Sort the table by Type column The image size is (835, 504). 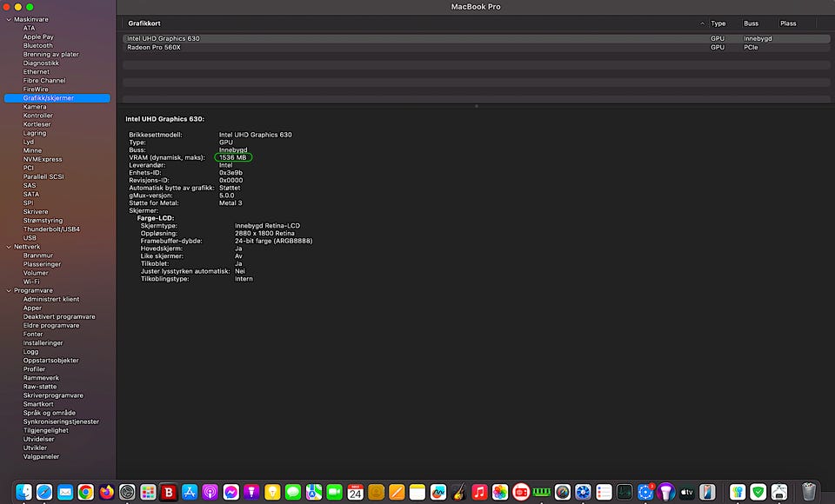718,23
